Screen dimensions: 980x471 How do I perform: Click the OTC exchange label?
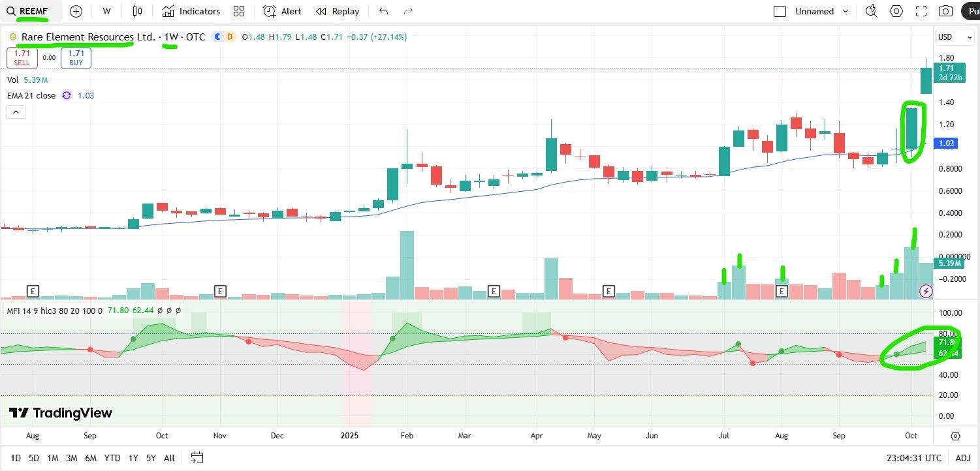click(x=195, y=37)
